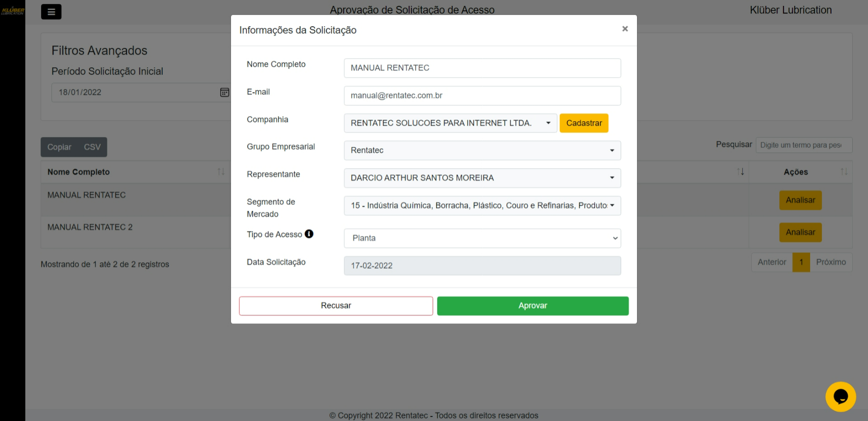Click Analisar for MANUAL RENTATEC 2

click(x=800, y=233)
